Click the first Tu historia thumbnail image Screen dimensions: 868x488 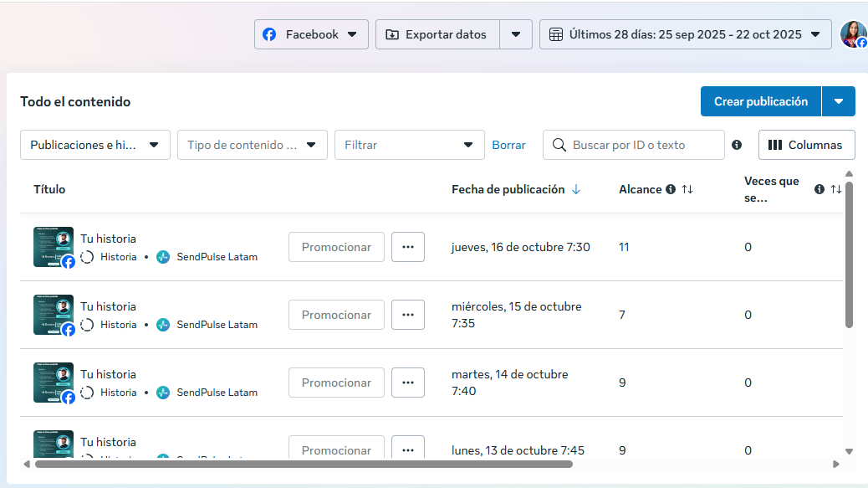pyautogui.click(x=53, y=246)
